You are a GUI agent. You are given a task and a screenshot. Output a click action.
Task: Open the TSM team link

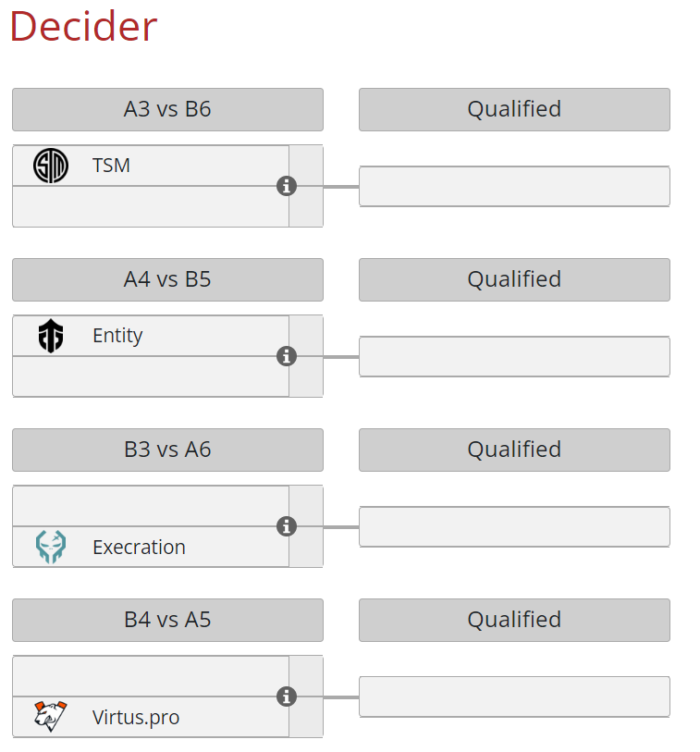tap(111, 166)
